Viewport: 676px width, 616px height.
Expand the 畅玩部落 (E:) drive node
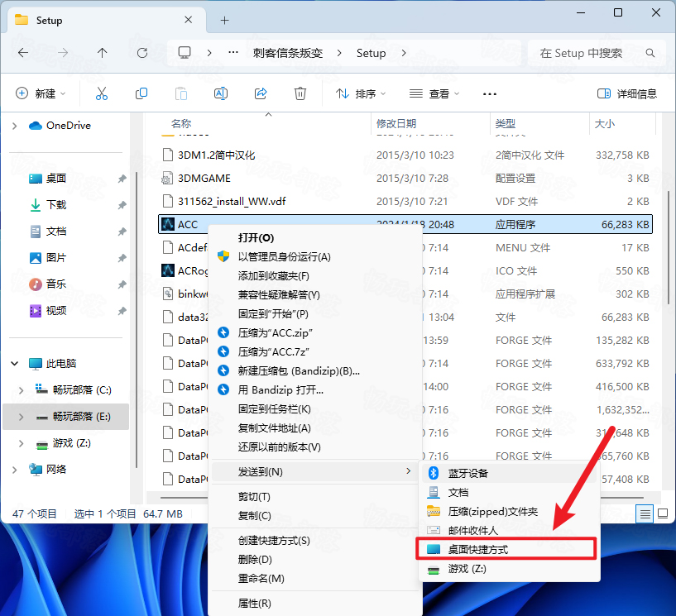[21, 417]
